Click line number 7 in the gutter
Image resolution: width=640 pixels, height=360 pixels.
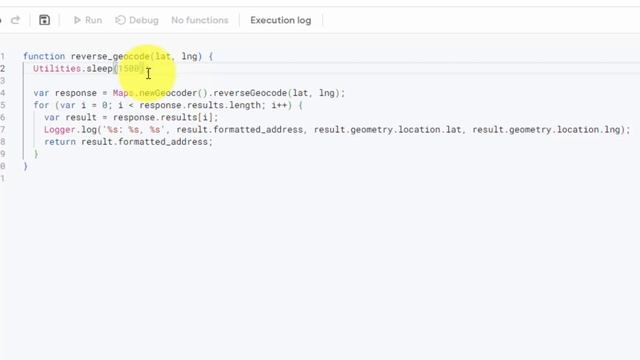(3, 130)
